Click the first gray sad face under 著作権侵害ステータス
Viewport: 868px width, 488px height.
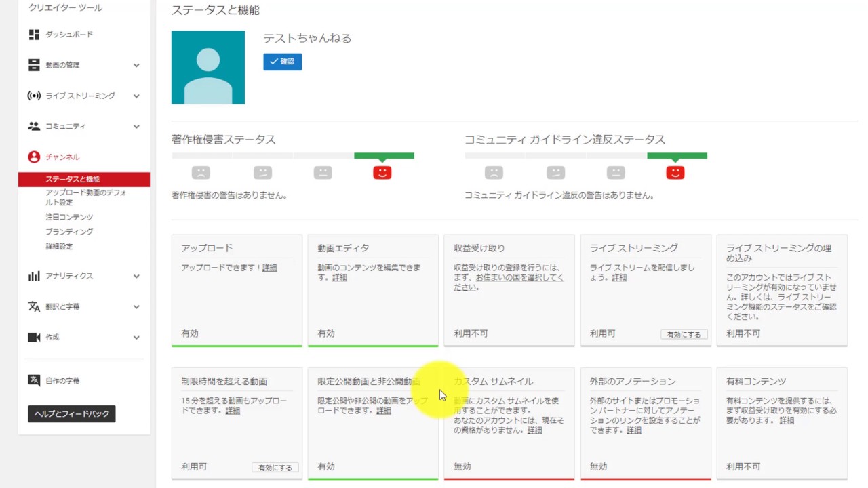point(201,173)
